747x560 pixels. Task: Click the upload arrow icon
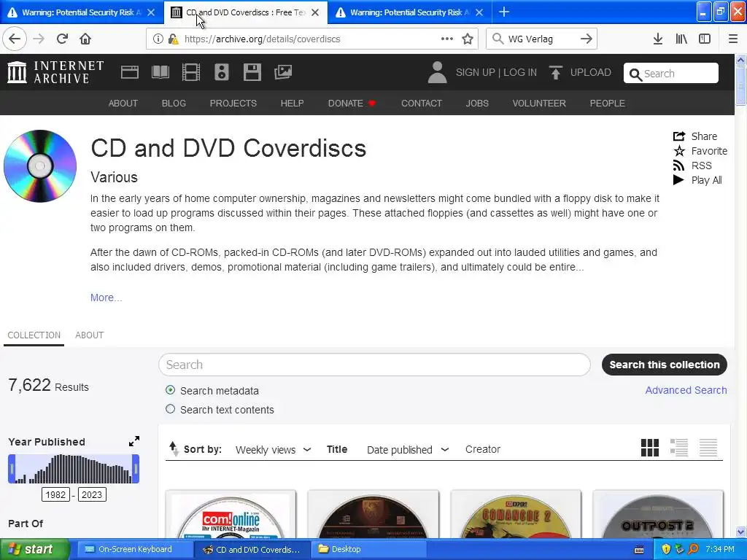(555, 72)
